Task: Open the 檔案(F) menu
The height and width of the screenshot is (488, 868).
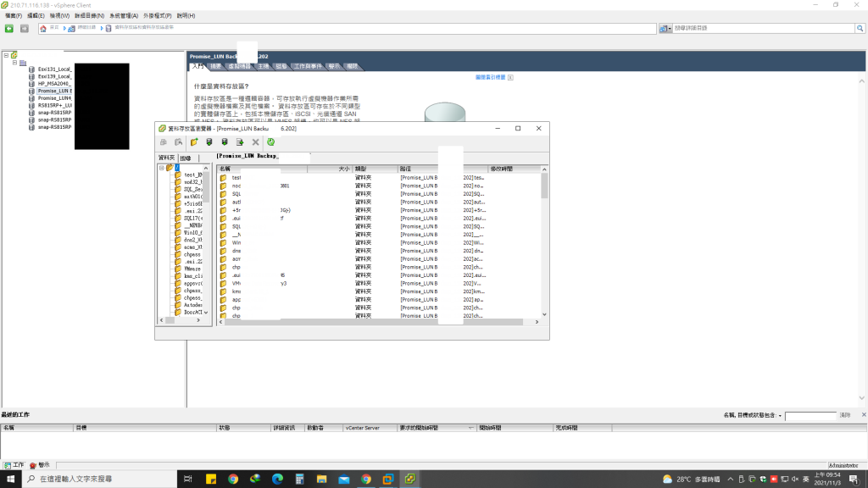Action: click(x=14, y=16)
